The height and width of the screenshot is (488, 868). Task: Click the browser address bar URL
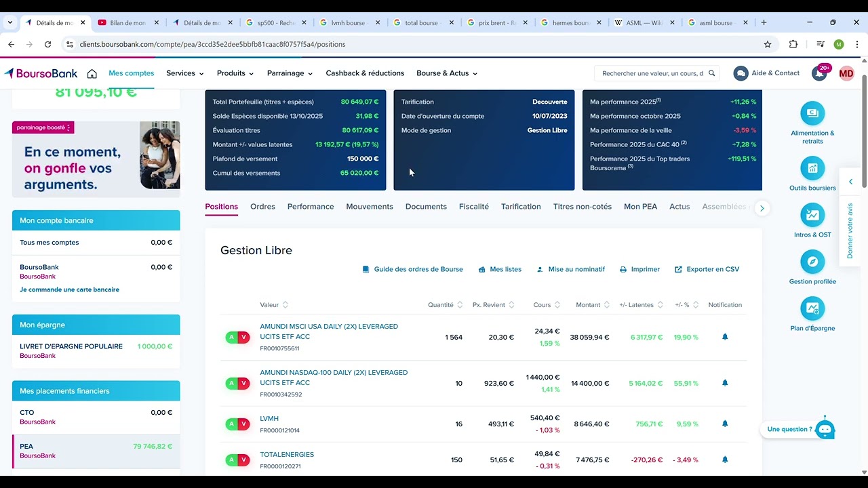point(212,44)
